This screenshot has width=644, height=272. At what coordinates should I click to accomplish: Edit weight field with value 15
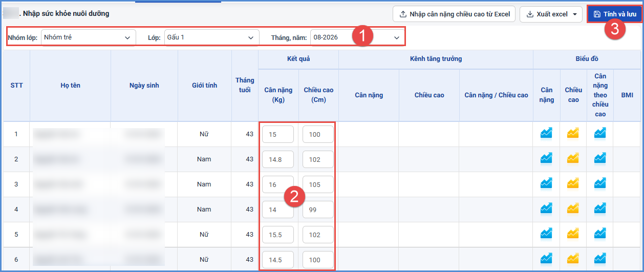[278, 134]
